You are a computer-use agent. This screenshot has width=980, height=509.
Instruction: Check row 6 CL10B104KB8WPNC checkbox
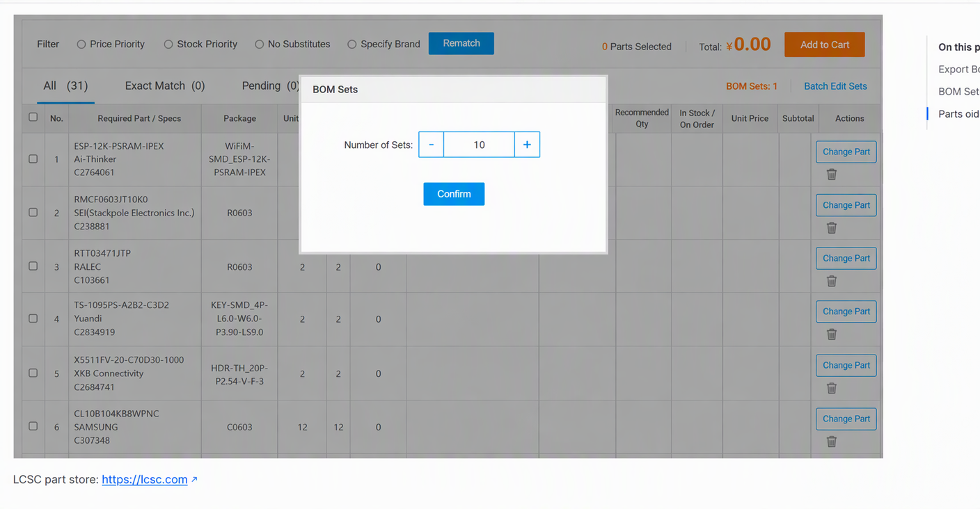33,426
